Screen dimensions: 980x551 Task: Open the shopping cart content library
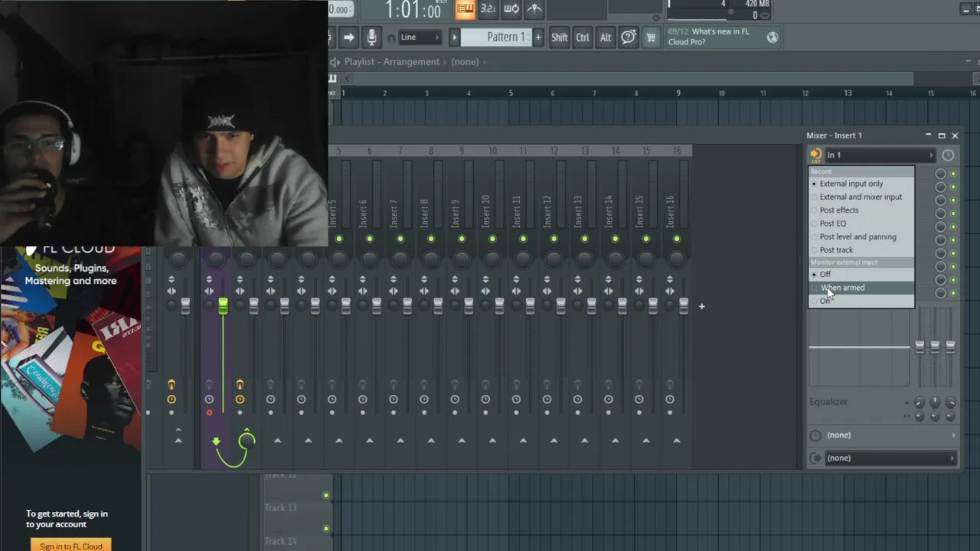pyautogui.click(x=651, y=37)
